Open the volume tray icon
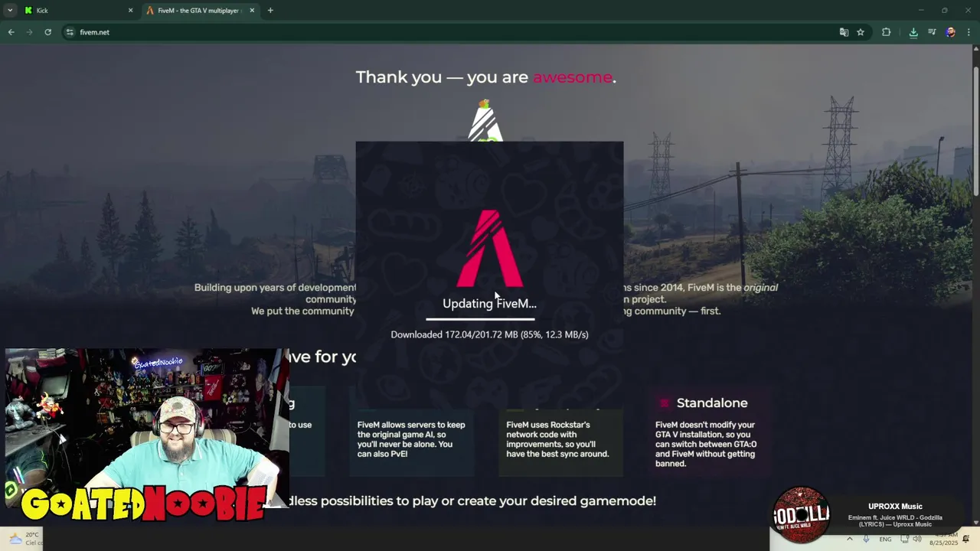This screenshot has width=980, height=551. pos(917,540)
